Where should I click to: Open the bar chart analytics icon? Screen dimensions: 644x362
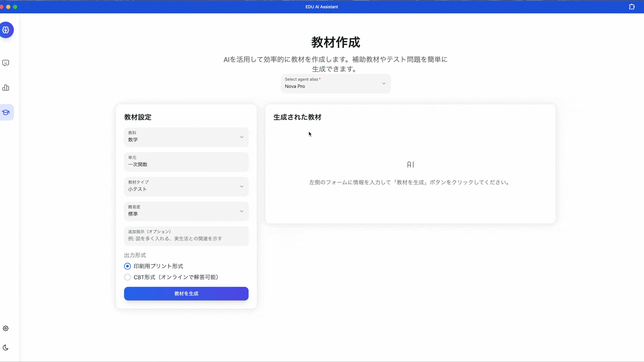coord(6,88)
